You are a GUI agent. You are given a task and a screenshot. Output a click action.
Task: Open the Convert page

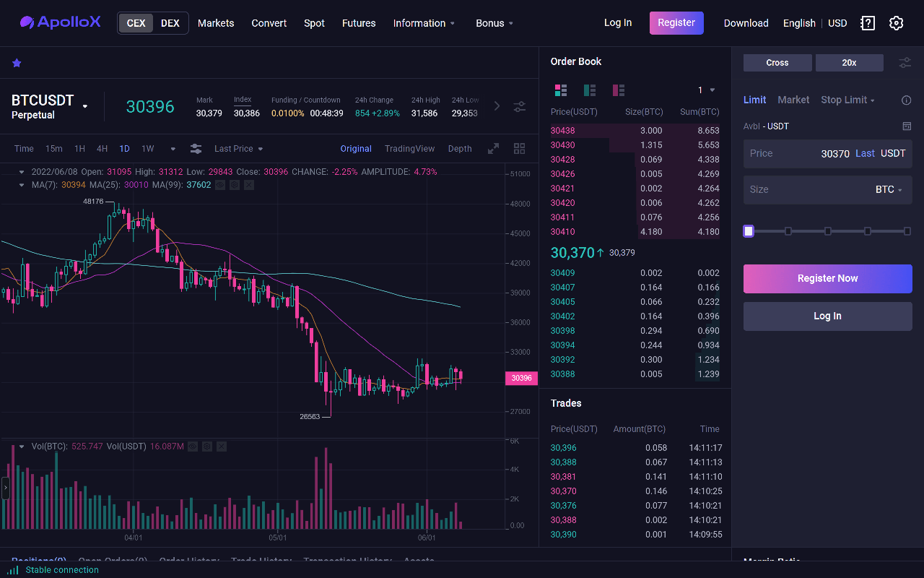pos(269,23)
